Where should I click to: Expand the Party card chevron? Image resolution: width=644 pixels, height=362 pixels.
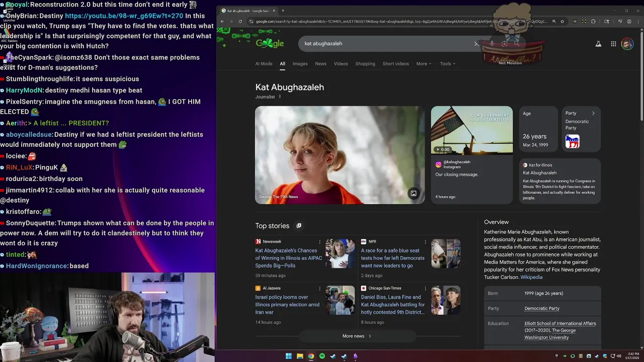593,113
